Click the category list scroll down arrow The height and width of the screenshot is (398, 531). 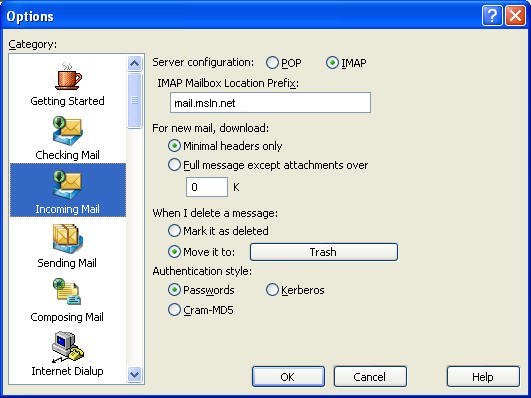tap(134, 374)
